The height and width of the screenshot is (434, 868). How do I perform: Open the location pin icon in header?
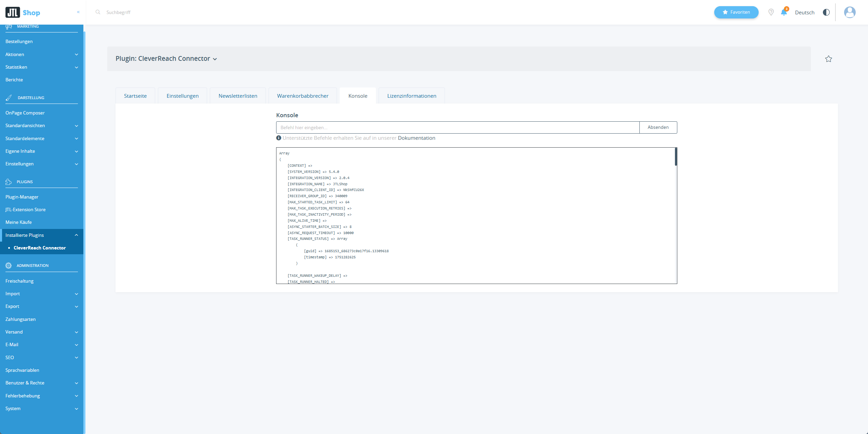point(771,12)
